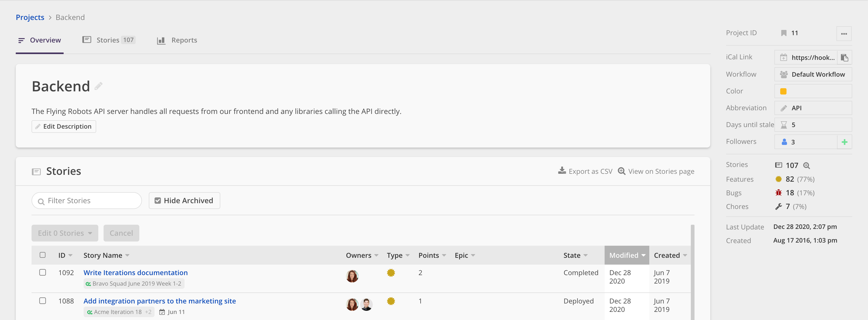
Task: Click the calendar icon in iCal Link field
Action: (x=784, y=57)
